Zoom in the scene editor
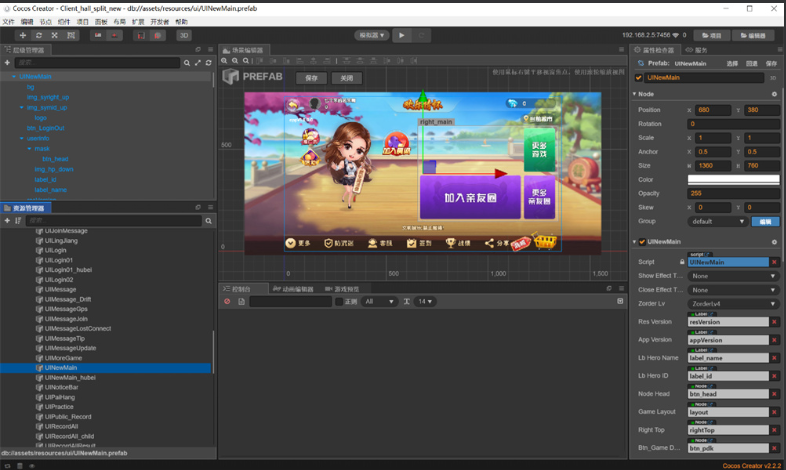This screenshot has width=786, height=470. pyautogui.click(x=225, y=61)
